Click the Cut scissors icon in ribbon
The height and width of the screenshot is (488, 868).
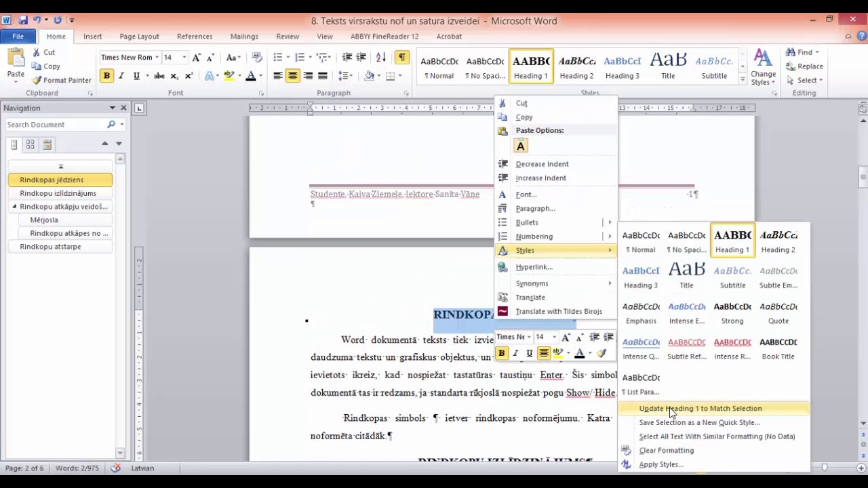point(36,52)
